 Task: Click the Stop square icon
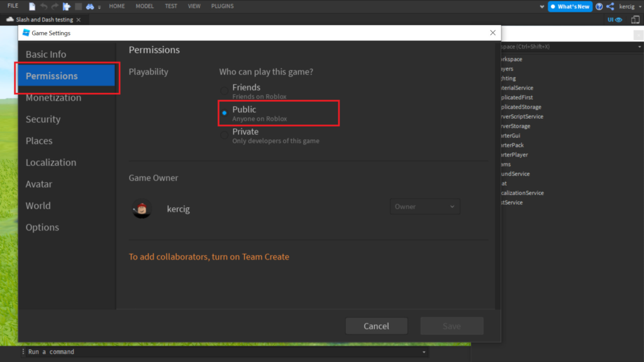(x=78, y=6)
